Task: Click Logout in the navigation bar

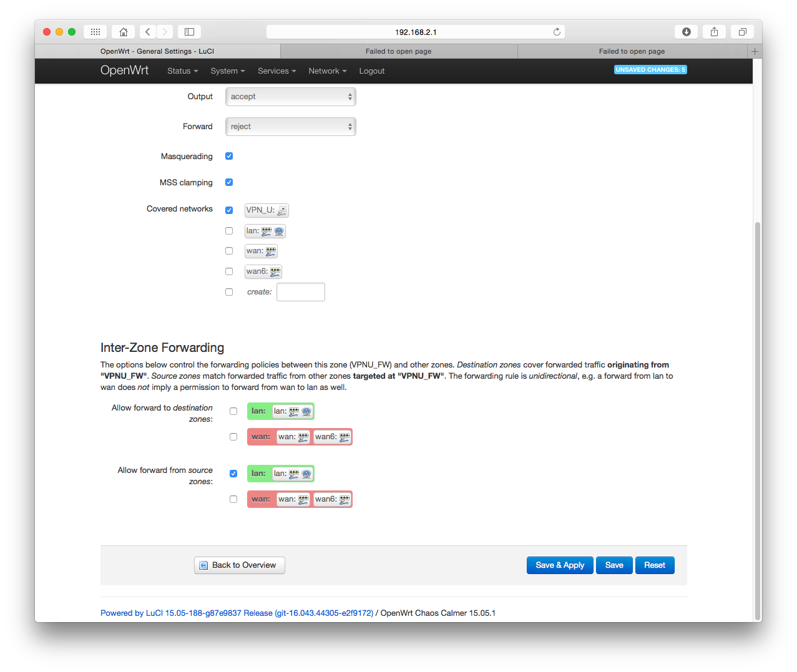Action: pyautogui.click(x=372, y=71)
